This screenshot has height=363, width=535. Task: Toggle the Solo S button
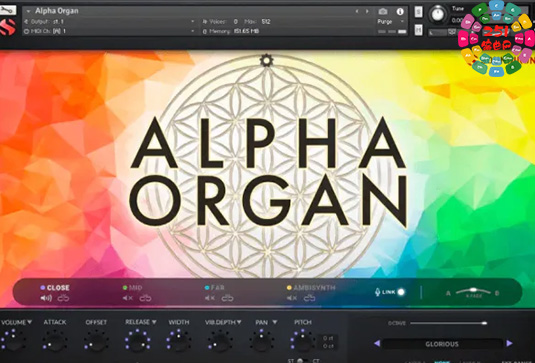click(x=418, y=12)
